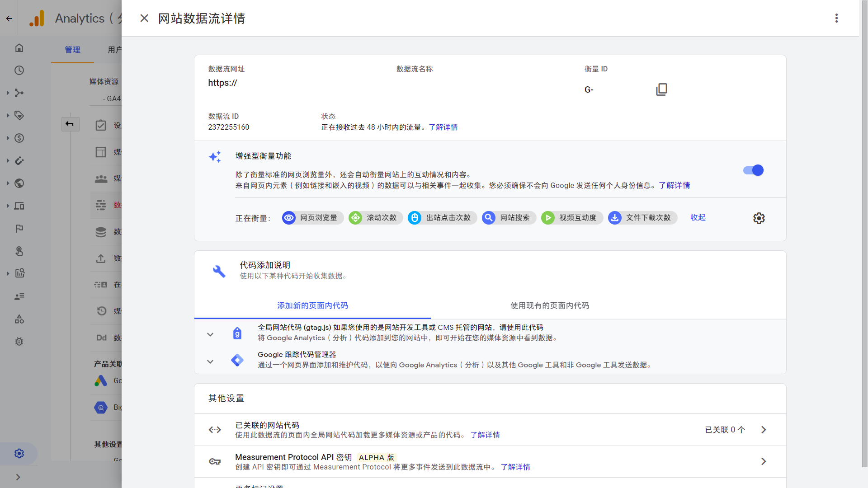Open 了解详情 link under 已关联的网站代码
Viewport: 868px width, 488px height.
[485, 435]
